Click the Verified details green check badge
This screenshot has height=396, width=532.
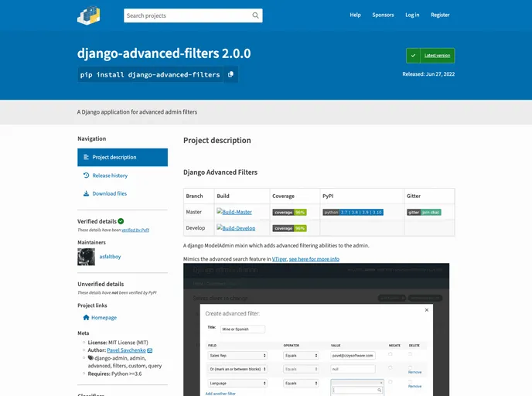(x=121, y=221)
